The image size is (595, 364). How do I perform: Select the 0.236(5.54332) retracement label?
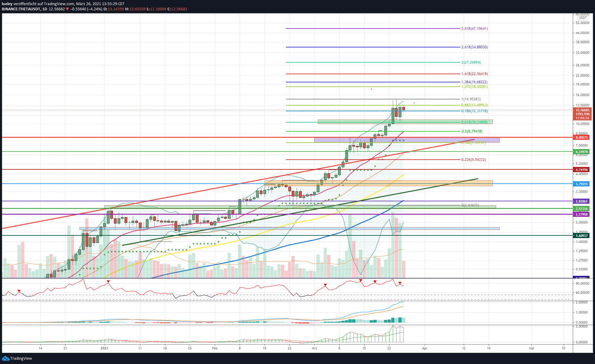point(474,160)
